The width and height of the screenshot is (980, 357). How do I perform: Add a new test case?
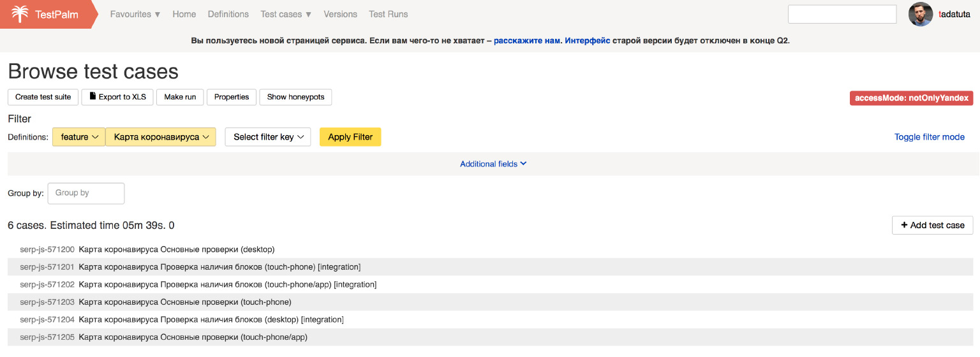pos(932,225)
